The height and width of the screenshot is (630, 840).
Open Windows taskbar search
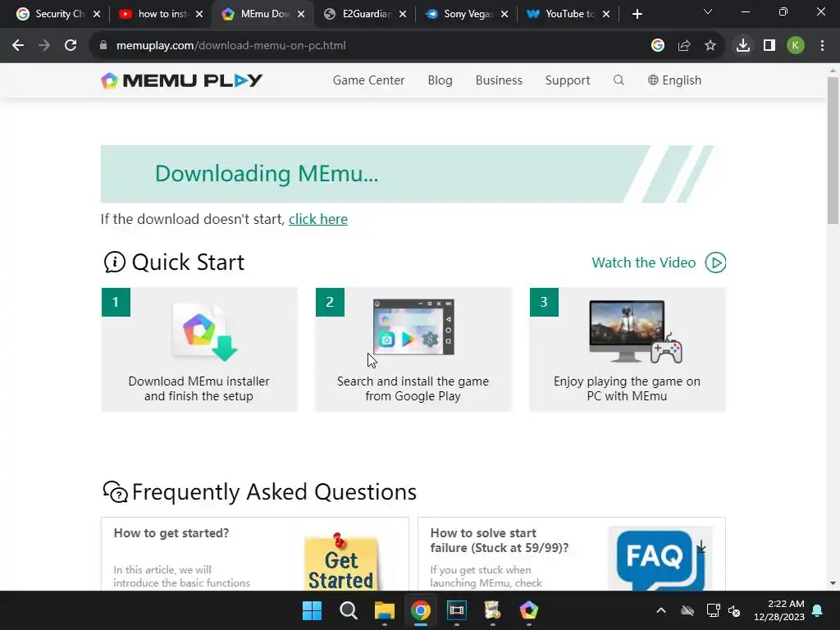(348, 610)
